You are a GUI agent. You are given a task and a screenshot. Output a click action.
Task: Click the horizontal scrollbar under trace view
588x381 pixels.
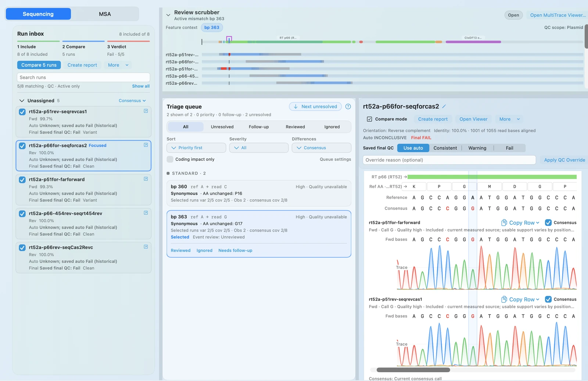pos(413,370)
